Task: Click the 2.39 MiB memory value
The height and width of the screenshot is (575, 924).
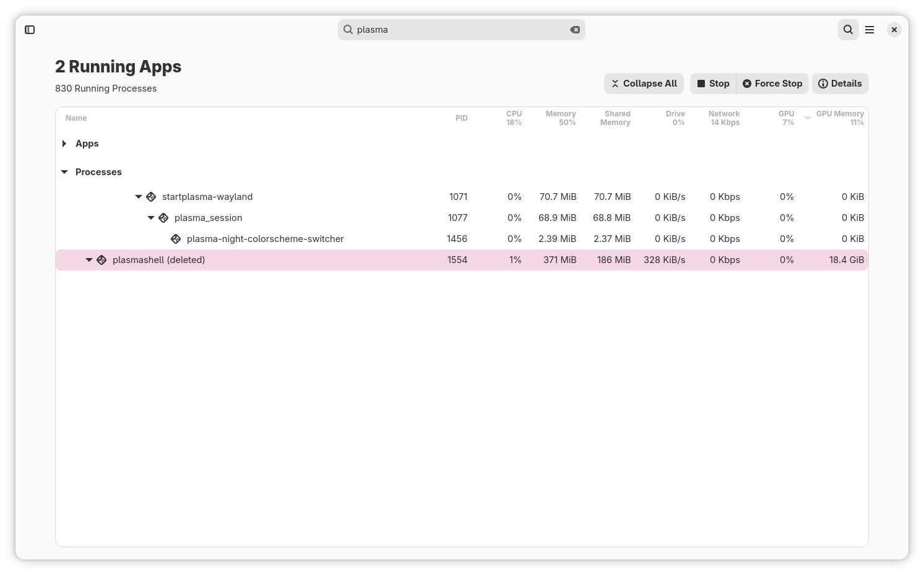Action: [x=558, y=239]
